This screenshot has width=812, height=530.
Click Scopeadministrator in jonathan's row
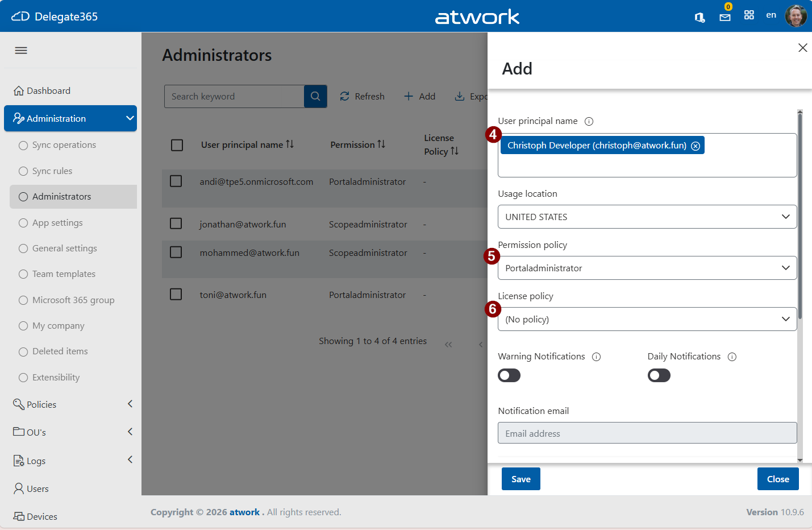pos(368,225)
